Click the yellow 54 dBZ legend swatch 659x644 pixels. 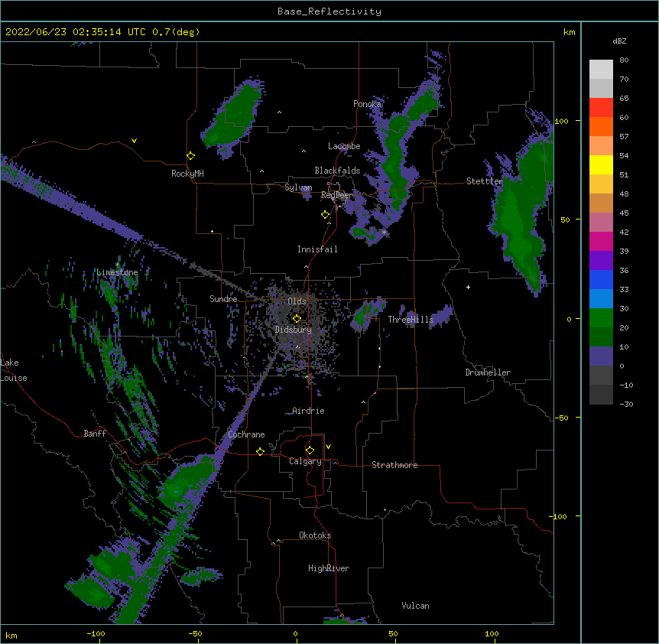click(601, 164)
